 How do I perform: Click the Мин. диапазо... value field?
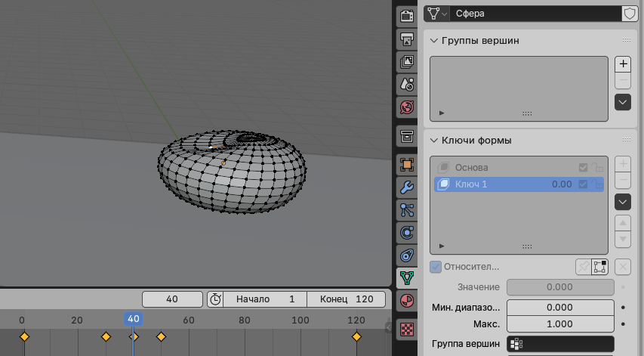click(560, 308)
